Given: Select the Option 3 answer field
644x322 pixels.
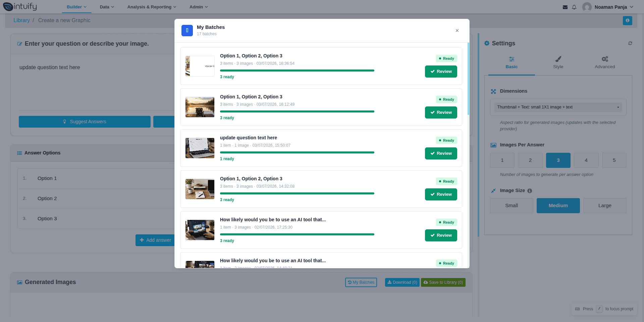Looking at the screenshot, I should coord(96,219).
